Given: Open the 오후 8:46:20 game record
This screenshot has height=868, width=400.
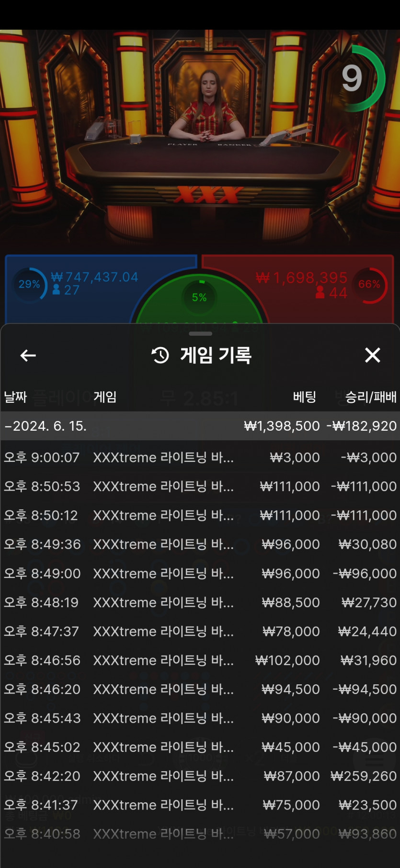Looking at the screenshot, I should [x=200, y=689].
